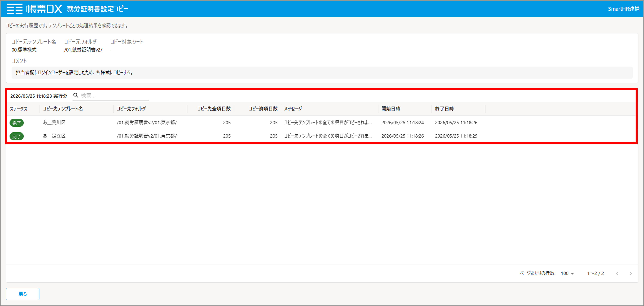Click 完了 badge for 足立区 row
The image size is (644, 306).
pyautogui.click(x=17, y=136)
